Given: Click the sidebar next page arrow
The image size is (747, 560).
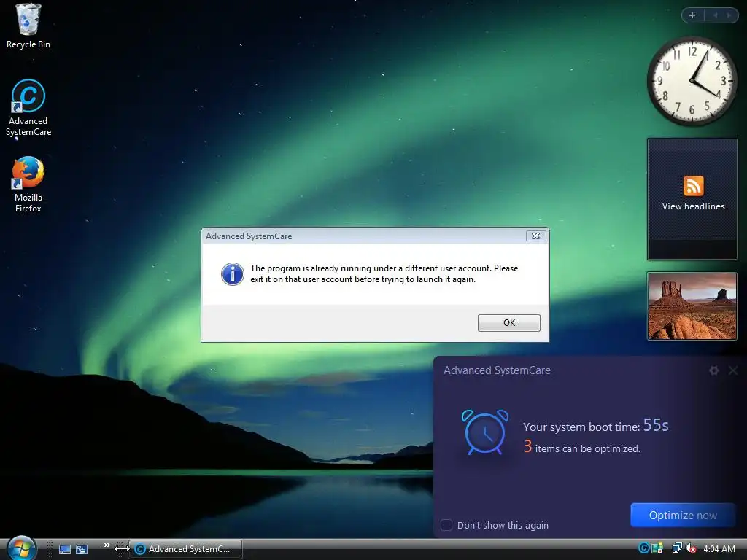Looking at the screenshot, I should 729,15.
